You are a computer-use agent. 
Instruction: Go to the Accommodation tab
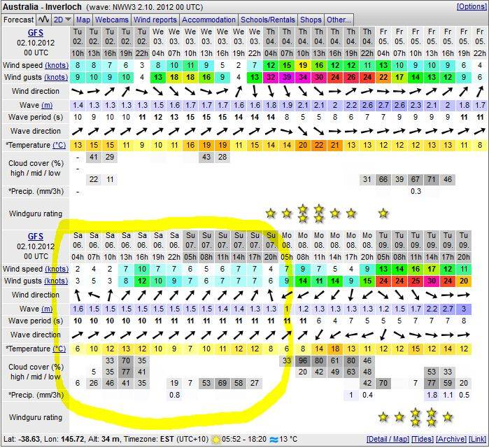pyautogui.click(x=208, y=20)
